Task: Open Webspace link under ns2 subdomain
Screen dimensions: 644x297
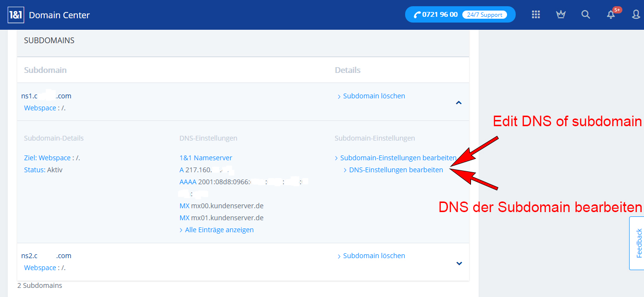Action: 40,268
